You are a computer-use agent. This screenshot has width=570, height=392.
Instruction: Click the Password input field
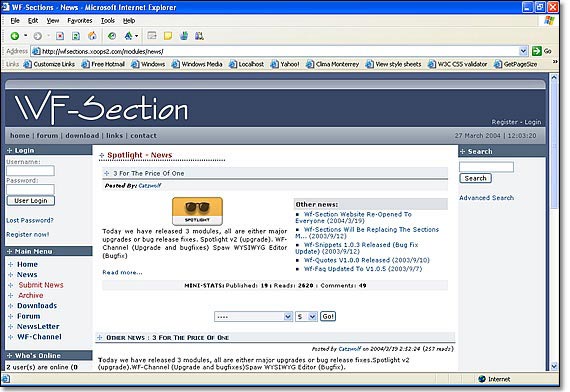click(x=31, y=189)
